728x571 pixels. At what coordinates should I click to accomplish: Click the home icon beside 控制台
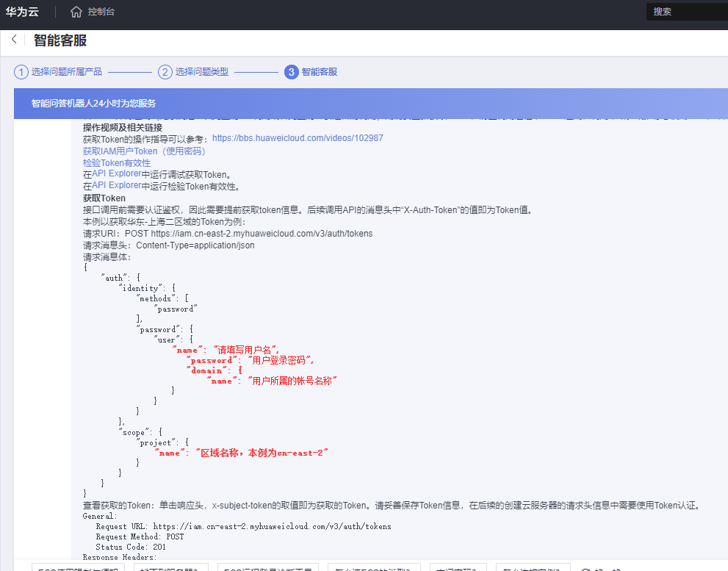[x=76, y=12]
